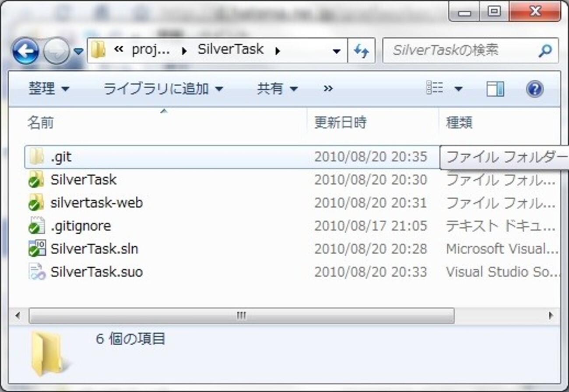
Task: Click date 2010/08/20 20:30
Action: pyautogui.click(x=370, y=179)
